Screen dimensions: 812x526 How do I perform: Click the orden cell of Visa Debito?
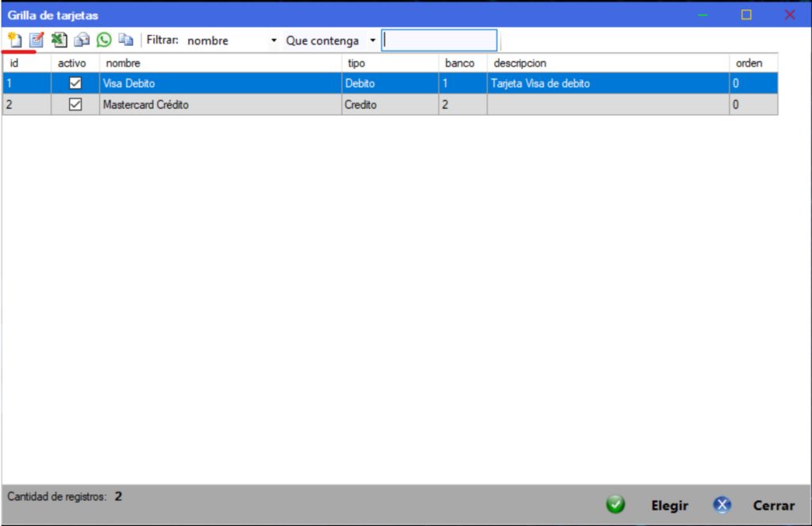(753, 83)
